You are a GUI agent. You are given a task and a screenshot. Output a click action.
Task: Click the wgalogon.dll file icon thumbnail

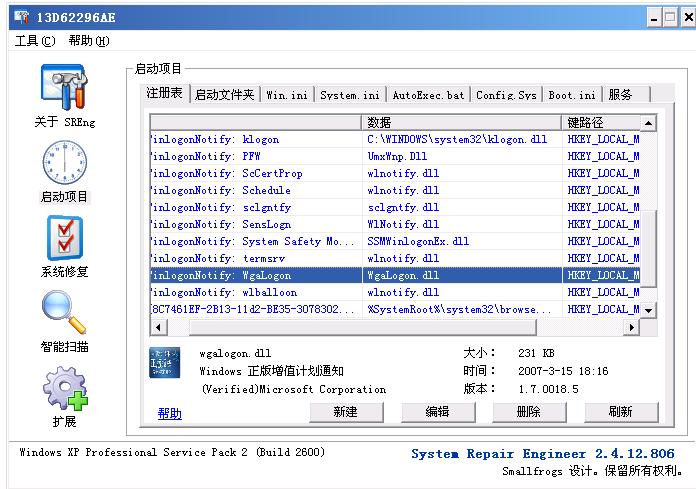165,363
